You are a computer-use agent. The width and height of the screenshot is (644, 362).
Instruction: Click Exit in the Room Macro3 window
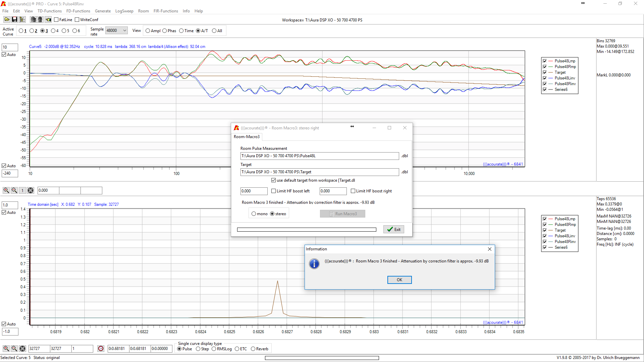point(394,230)
